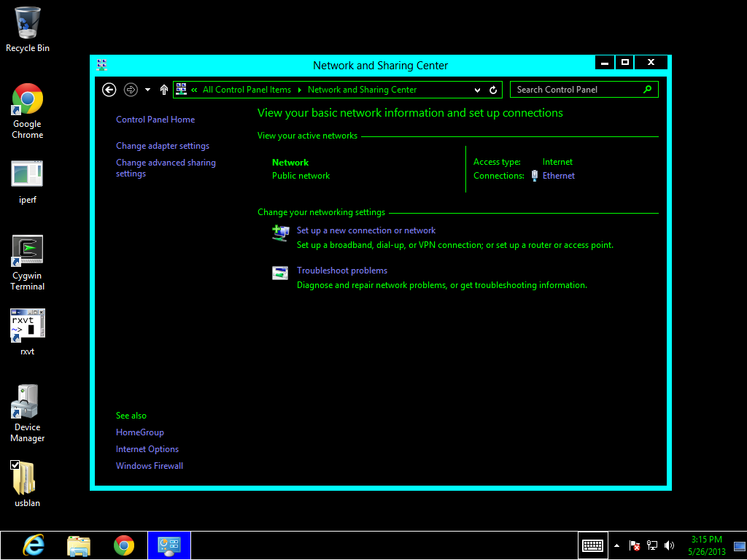Open Change advanced sharing settings
The width and height of the screenshot is (747, 560).
point(166,168)
